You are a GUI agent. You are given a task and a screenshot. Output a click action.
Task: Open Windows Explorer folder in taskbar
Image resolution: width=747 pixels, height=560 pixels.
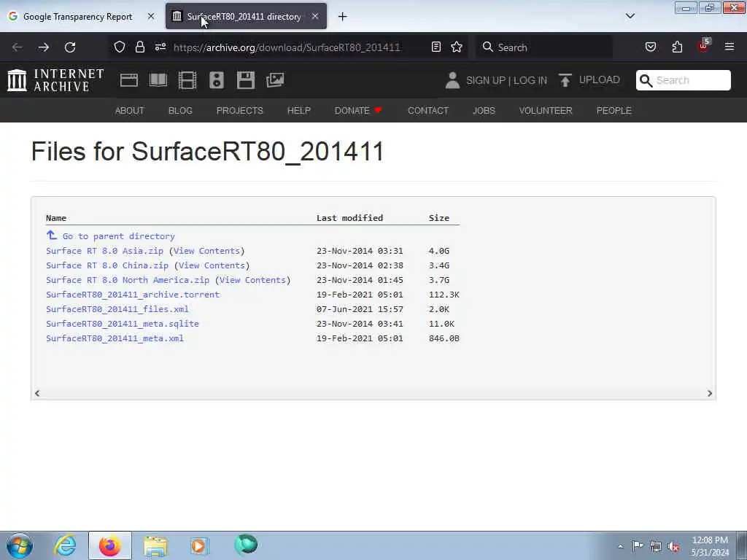click(x=155, y=545)
